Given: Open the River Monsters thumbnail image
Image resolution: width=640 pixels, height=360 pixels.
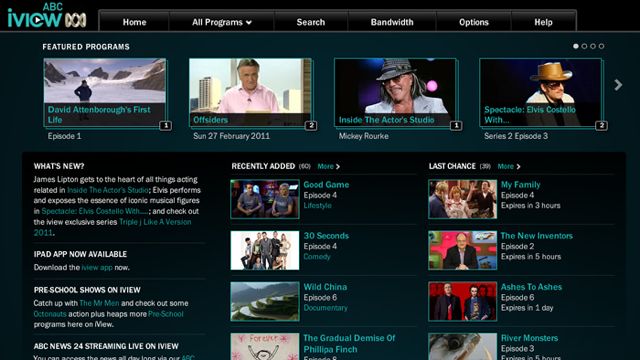Looking at the screenshot, I should 462,347.
